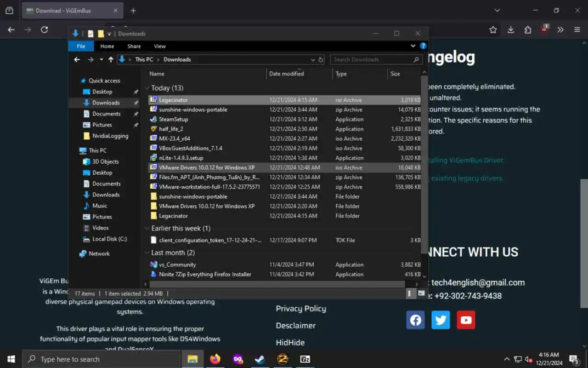Open the File menu in Explorer
Image resolution: width=588 pixels, height=368 pixels.
[81, 46]
